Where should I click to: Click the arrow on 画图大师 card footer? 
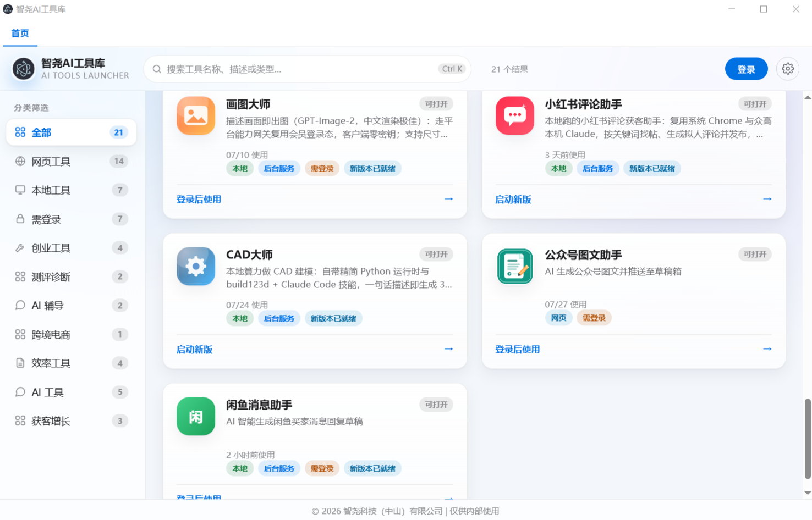tap(448, 199)
